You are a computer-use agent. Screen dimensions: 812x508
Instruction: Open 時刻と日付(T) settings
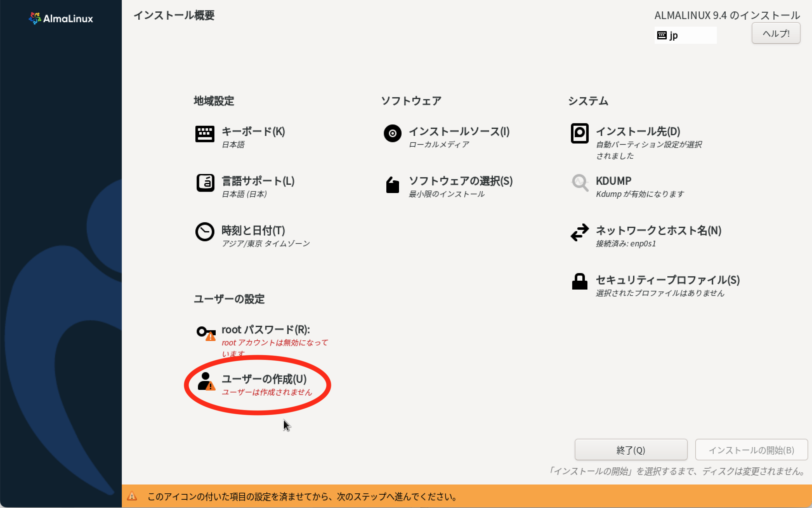pos(253,231)
